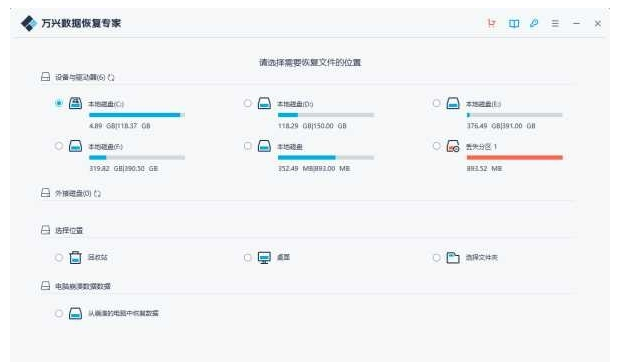
Task: Click the desktop label text
Action: 283,258
